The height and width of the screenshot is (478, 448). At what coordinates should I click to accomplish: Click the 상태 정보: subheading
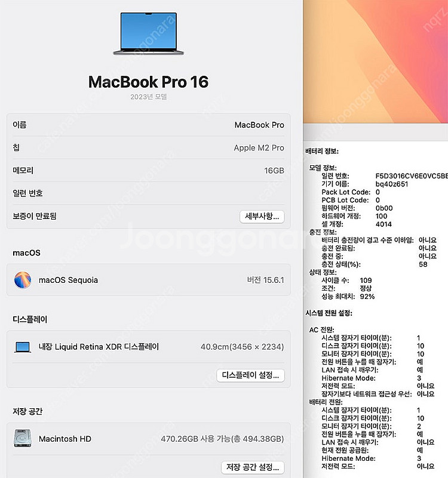click(x=323, y=272)
